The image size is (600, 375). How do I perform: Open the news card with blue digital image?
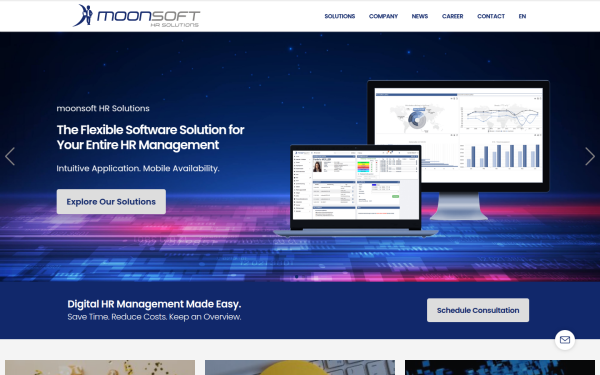(x=500, y=367)
